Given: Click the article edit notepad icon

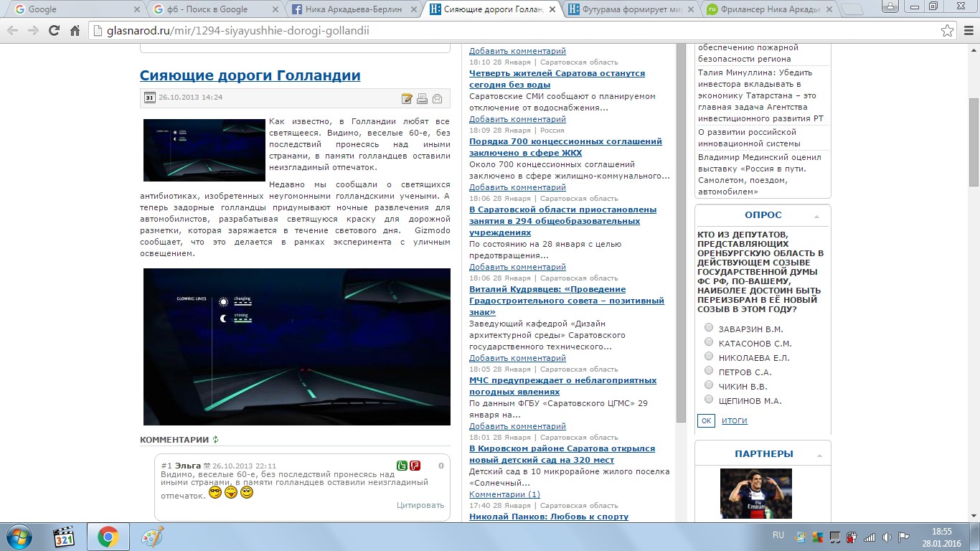Looking at the screenshot, I should [x=407, y=99].
